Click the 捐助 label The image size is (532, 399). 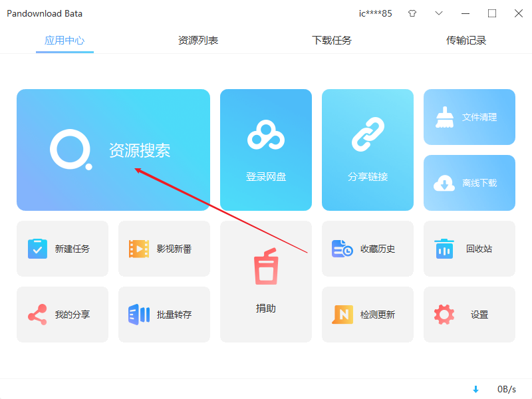click(x=266, y=308)
